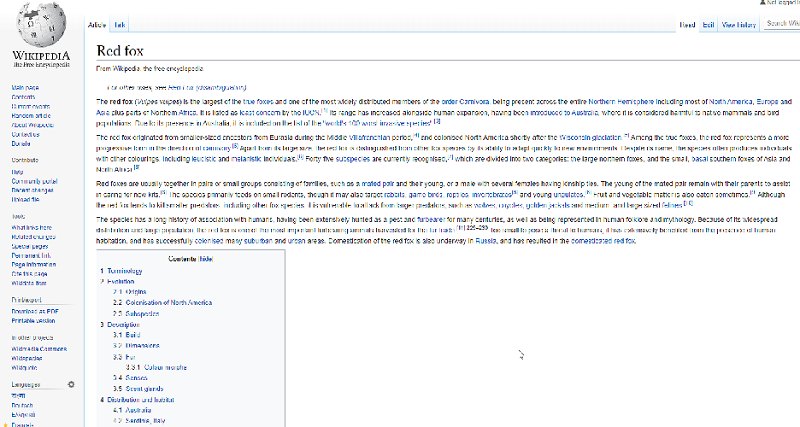This screenshot has height=427, width=800.
Task: Open the language settings gear icon
Action: pos(71,384)
